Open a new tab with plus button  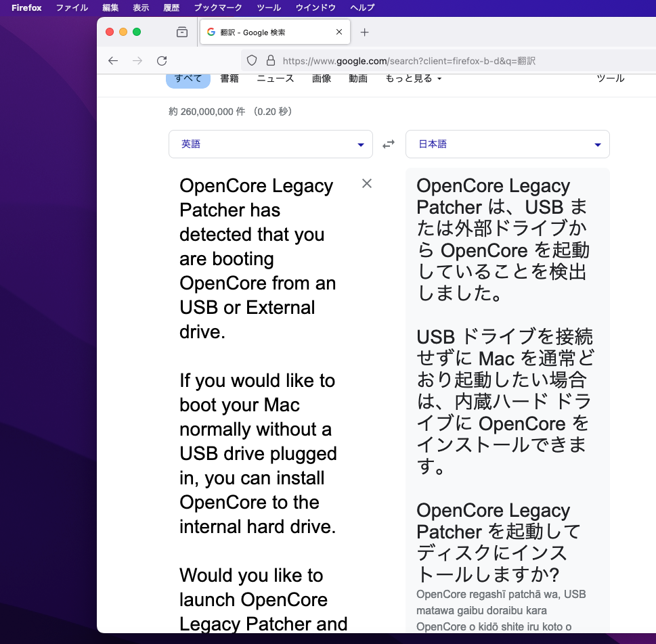[364, 32]
